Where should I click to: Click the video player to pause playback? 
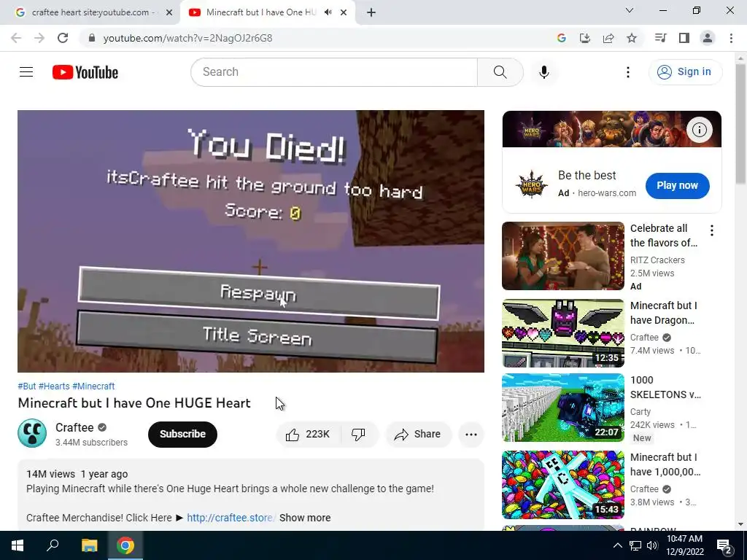click(251, 241)
